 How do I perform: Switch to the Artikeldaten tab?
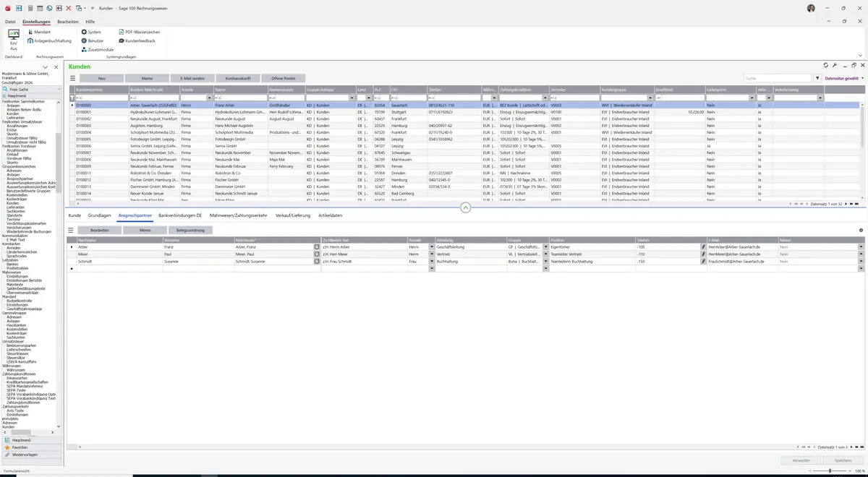[331, 215]
